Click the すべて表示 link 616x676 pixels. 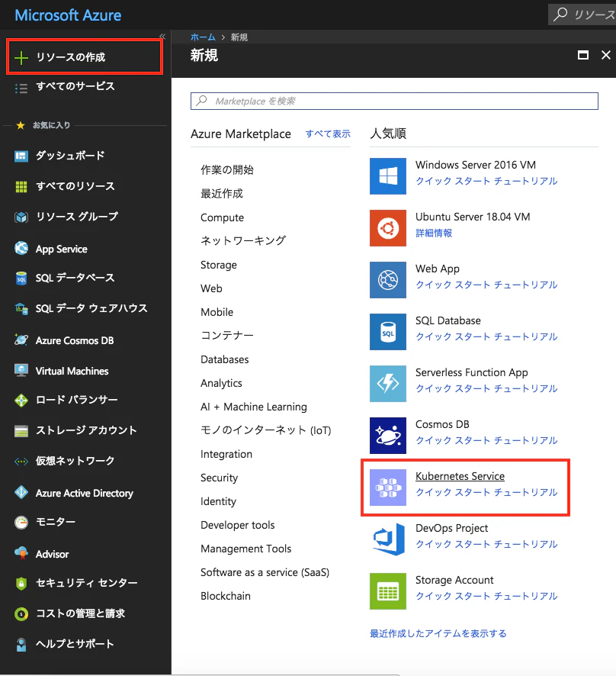click(328, 134)
